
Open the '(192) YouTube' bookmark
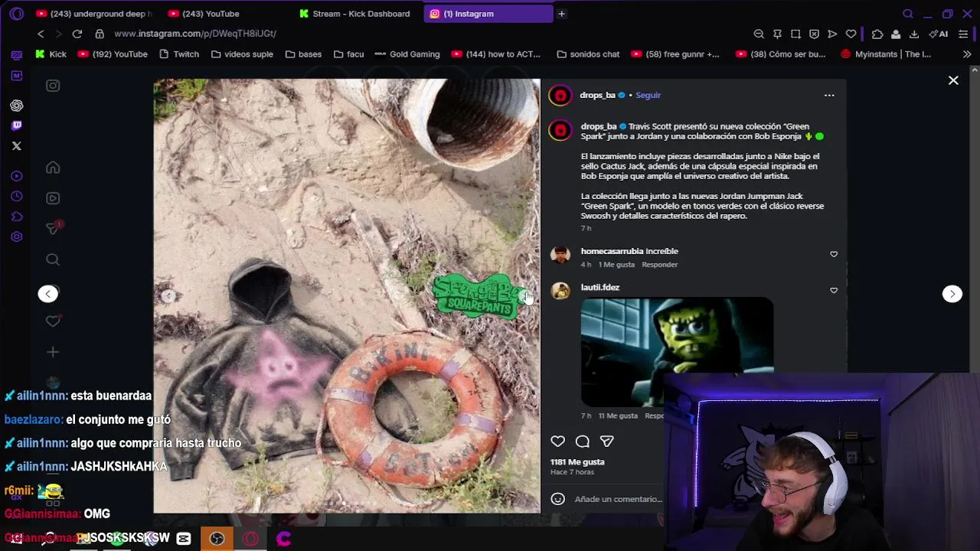tap(113, 54)
